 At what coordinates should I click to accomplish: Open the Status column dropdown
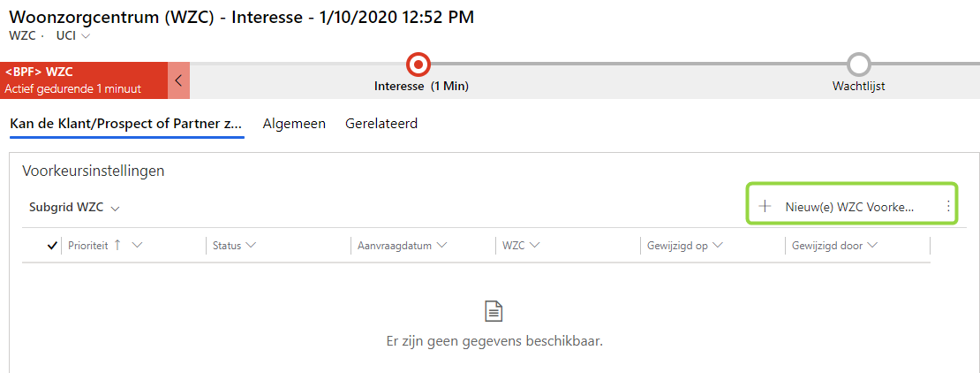(x=252, y=245)
